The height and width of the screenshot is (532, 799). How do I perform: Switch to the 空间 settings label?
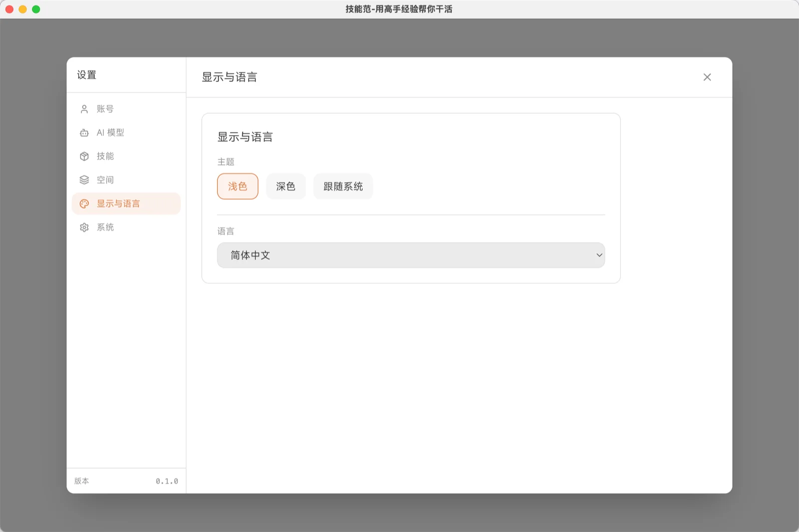tap(105, 180)
